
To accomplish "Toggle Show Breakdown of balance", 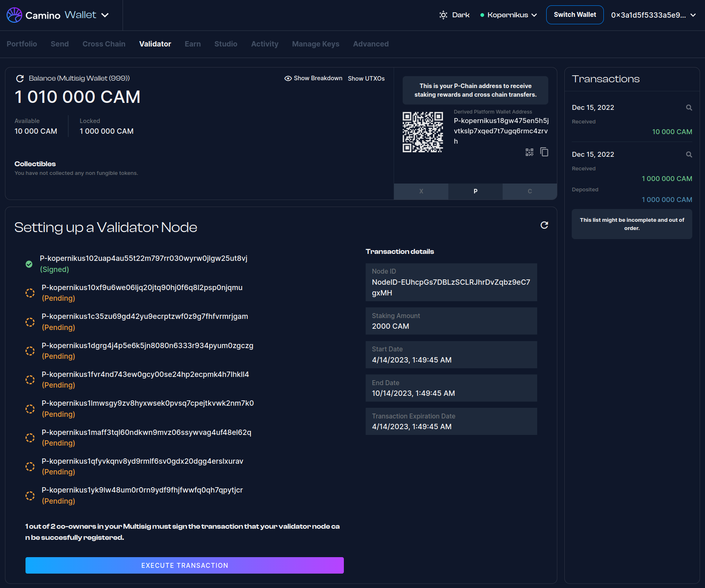I will point(313,79).
